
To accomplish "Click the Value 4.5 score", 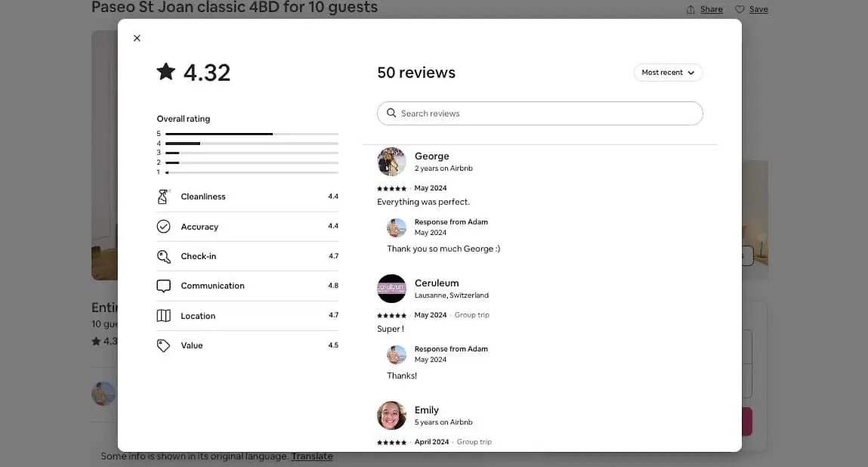I will tap(333, 345).
